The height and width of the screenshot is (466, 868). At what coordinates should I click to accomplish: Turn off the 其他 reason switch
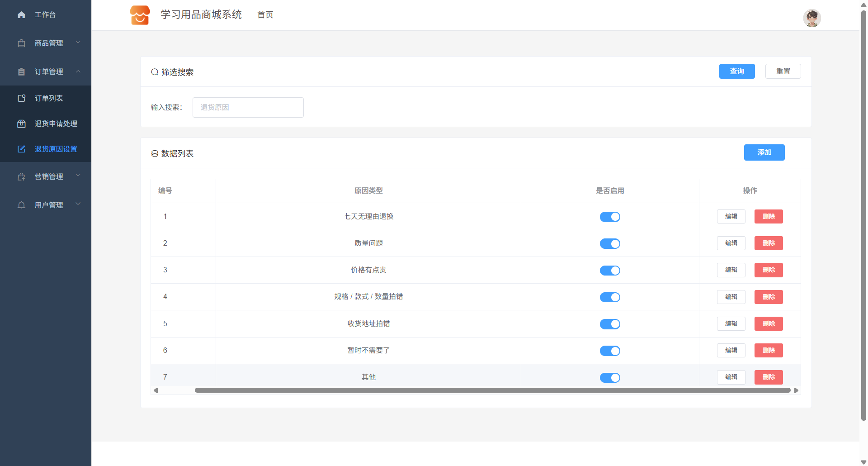(x=609, y=377)
